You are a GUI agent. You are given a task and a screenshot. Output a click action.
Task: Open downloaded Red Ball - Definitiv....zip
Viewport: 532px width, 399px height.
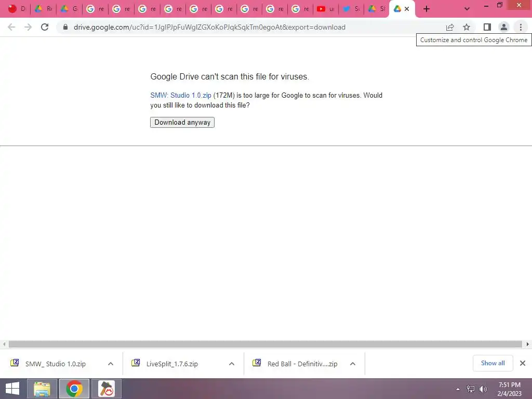coord(302,364)
